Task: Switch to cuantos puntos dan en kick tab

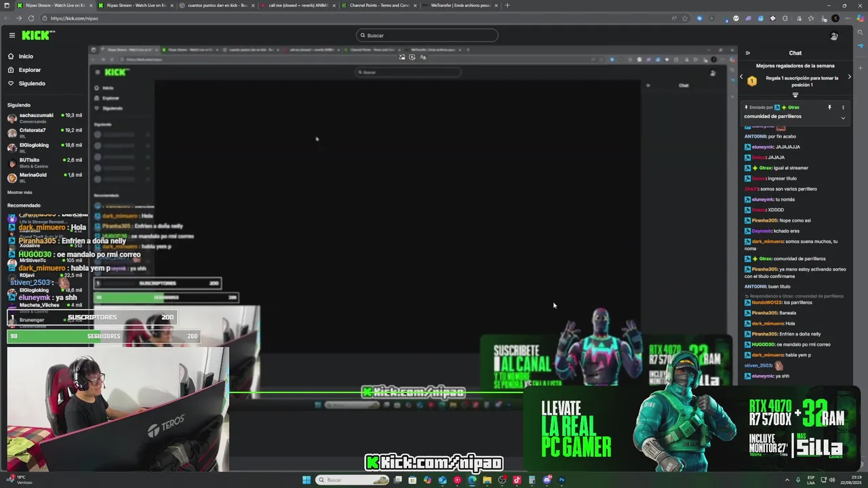Action: (x=217, y=5)
